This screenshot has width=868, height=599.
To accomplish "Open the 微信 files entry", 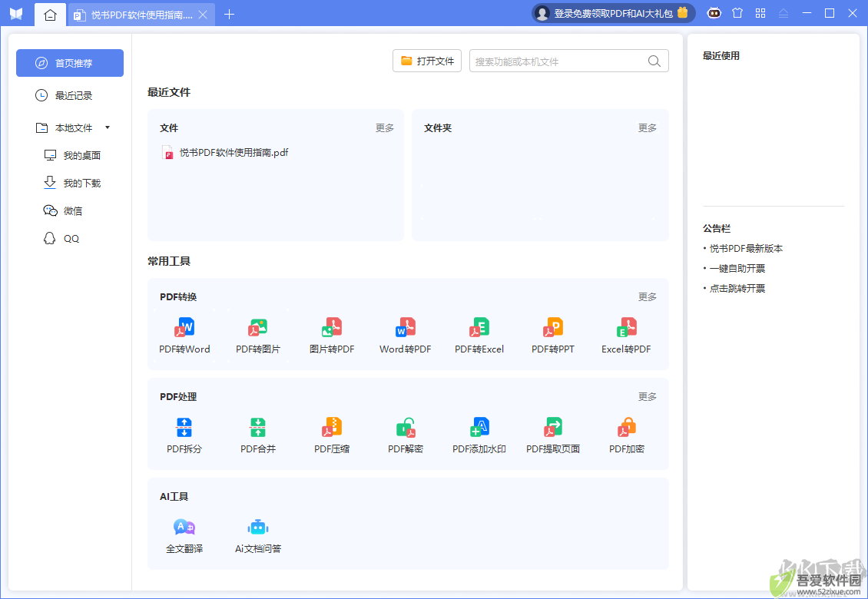I will point(62,211).
